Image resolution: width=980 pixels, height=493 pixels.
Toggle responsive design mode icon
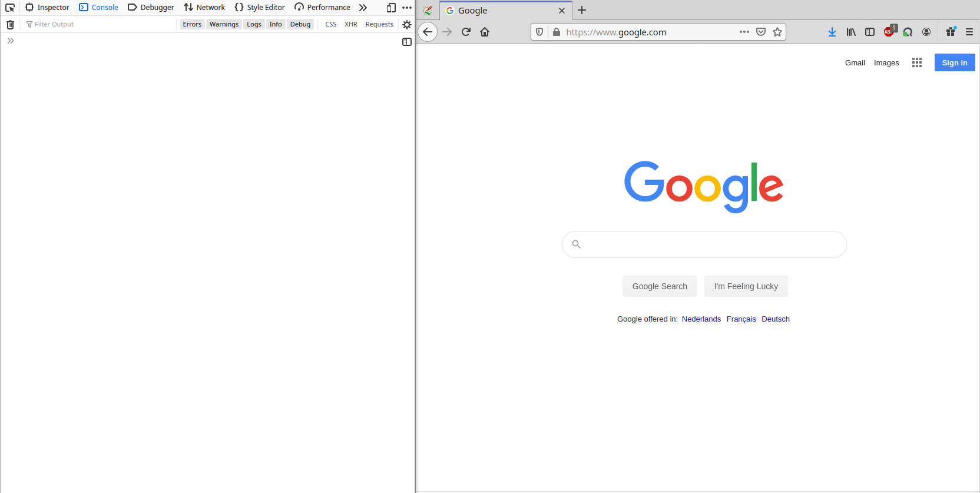click(391, 8)
